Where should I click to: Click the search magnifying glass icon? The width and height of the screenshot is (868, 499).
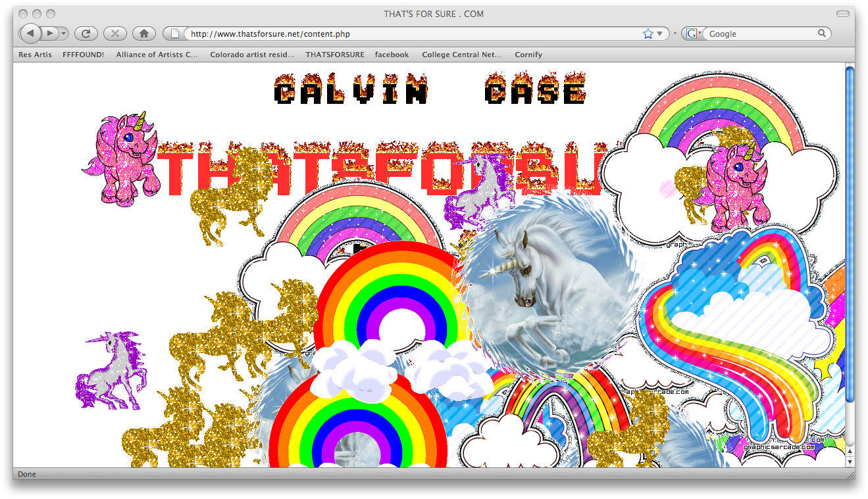point(822,34)
